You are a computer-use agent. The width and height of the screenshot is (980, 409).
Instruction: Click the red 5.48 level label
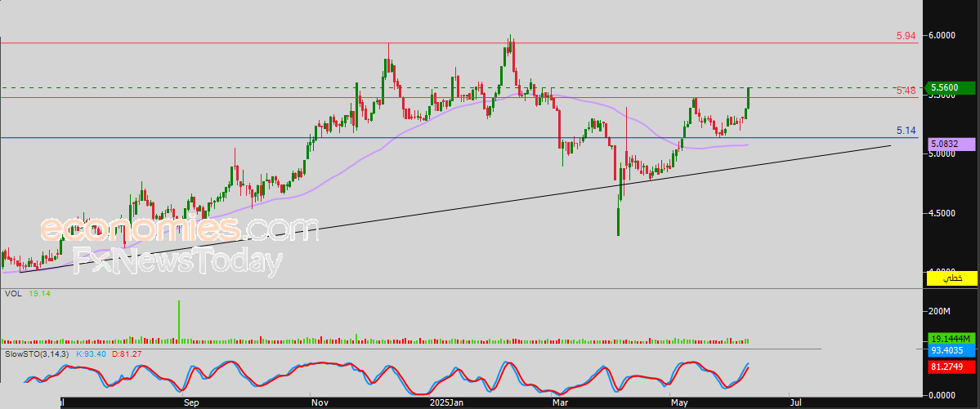pos(906,91)
